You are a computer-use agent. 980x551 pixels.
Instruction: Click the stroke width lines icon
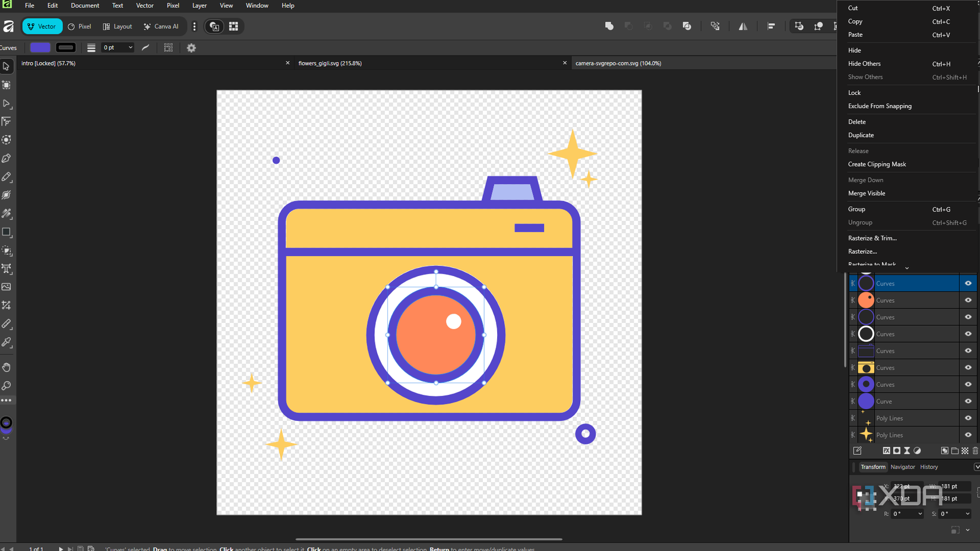click(91, 47)
